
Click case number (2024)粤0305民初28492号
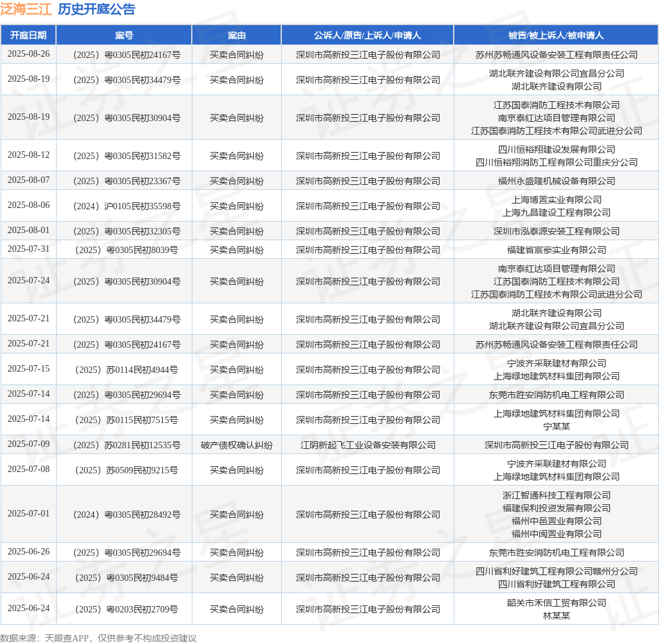[127, 515]
